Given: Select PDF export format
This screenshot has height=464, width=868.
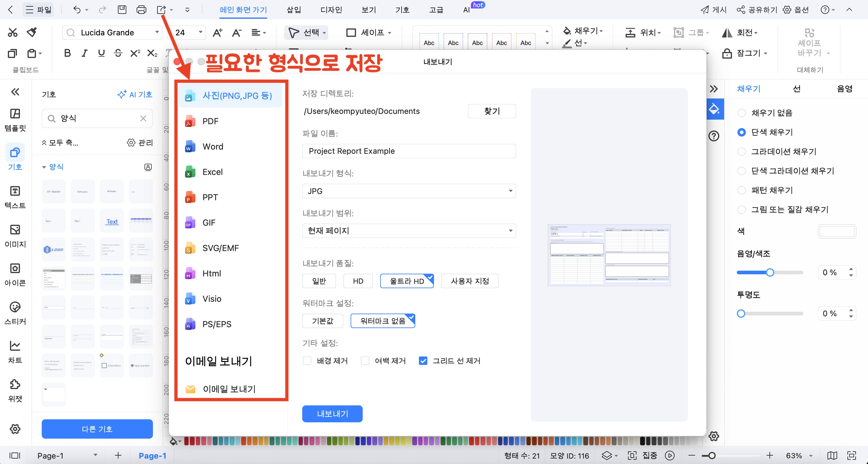Looking at the screenshot, I should (210, 121).
